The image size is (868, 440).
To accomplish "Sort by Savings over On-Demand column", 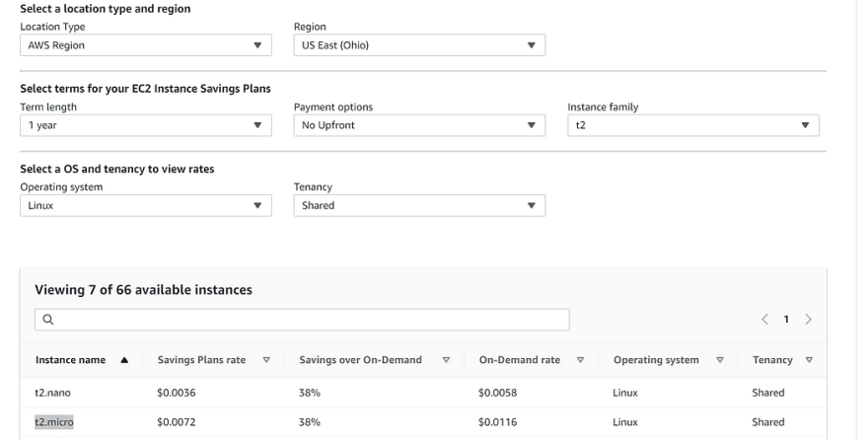I will click(x=360, y=360).
